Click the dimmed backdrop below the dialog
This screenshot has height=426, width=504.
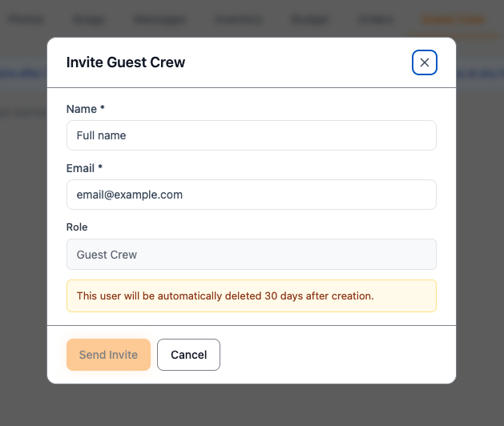[252, 405]
